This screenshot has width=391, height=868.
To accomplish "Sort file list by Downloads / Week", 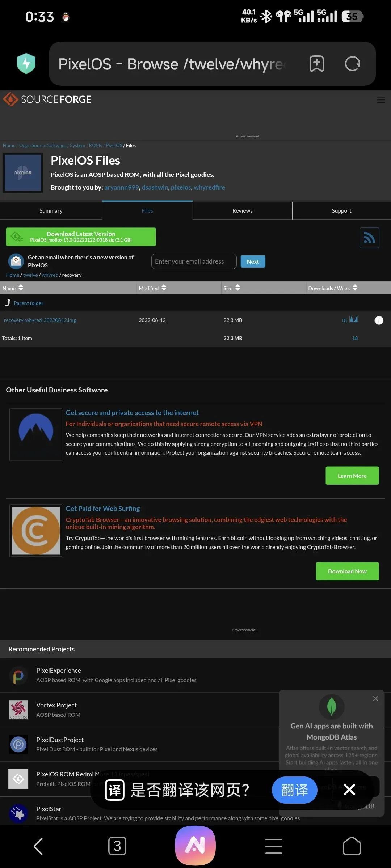I will click(x=333, y=288).
